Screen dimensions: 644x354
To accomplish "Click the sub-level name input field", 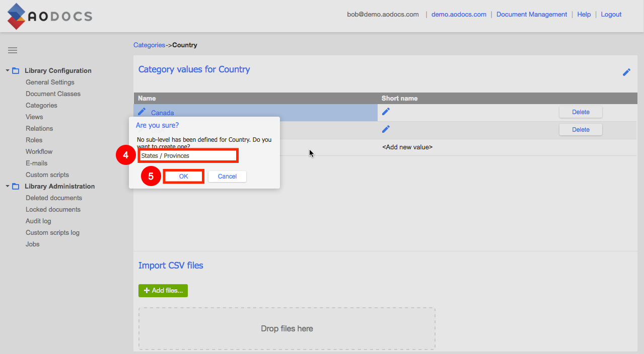I will point(187,156).
